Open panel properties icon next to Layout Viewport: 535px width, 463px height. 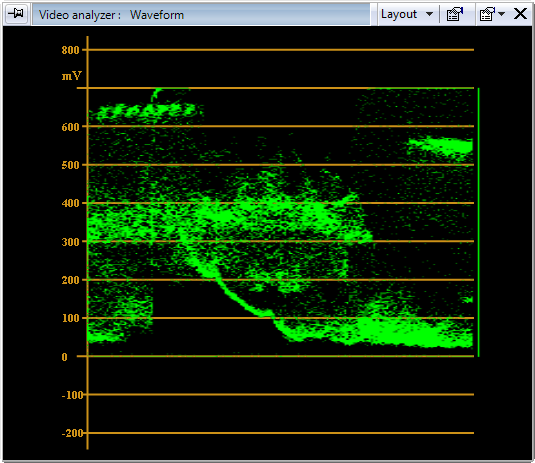455,14
